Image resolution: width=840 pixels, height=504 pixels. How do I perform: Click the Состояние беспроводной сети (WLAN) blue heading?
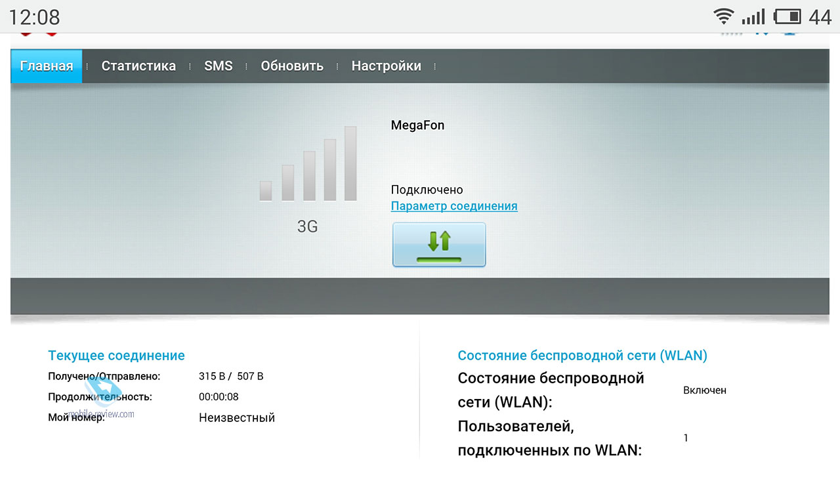[x=582, y=356]
